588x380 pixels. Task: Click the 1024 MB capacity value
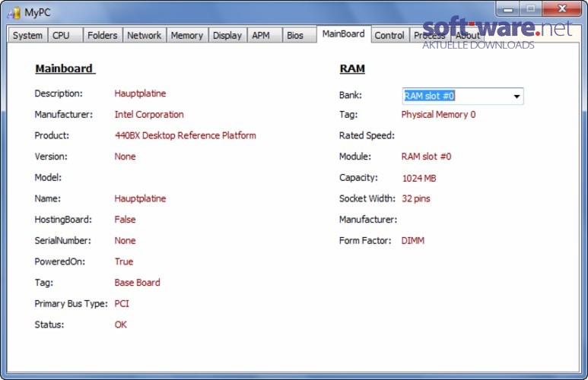coord(419,178)
